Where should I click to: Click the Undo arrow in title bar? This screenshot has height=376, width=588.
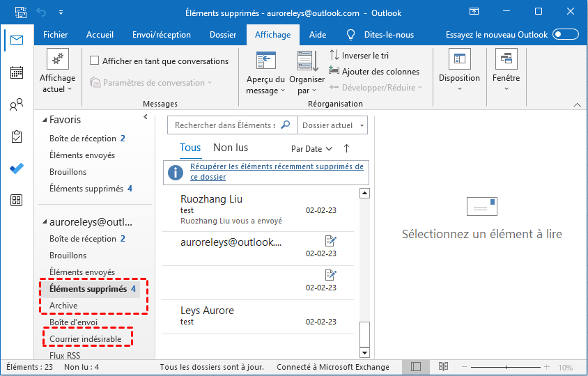click(x=41, y=13)
